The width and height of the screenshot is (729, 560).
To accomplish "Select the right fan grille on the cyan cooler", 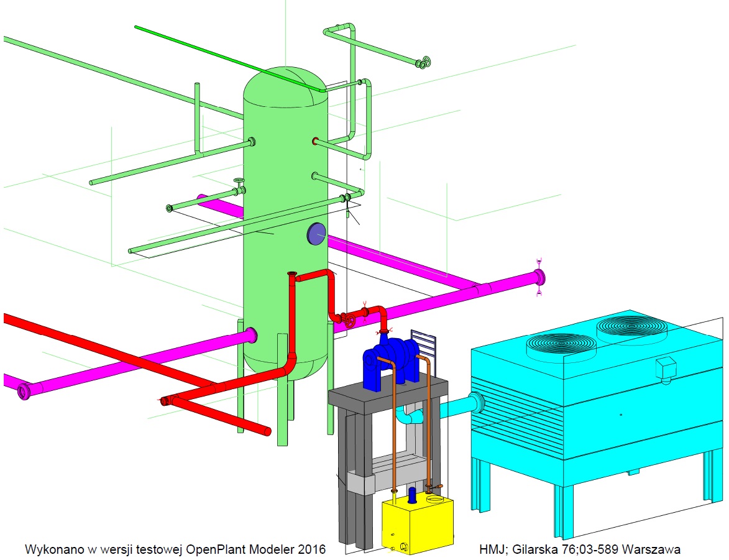I will 630,325.
